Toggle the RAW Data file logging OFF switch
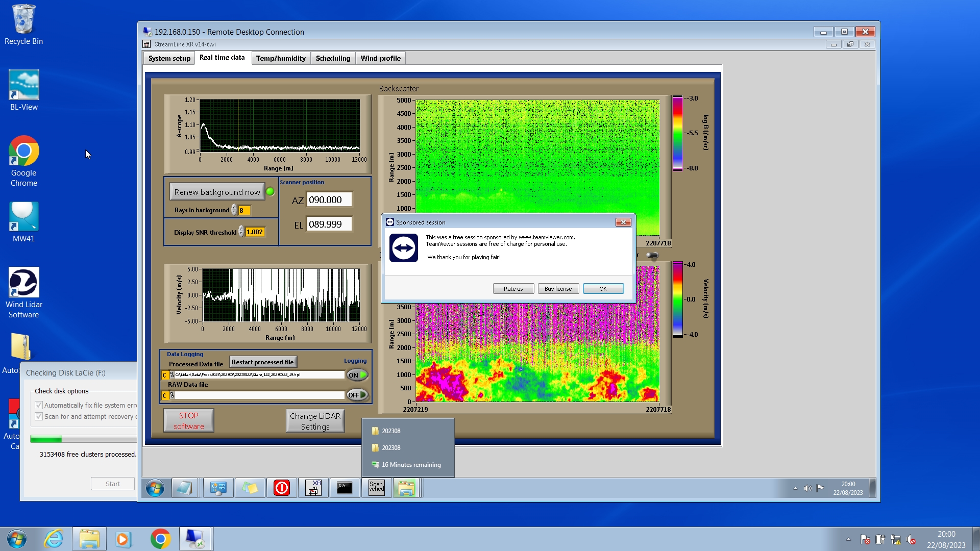 coord(357,395)
